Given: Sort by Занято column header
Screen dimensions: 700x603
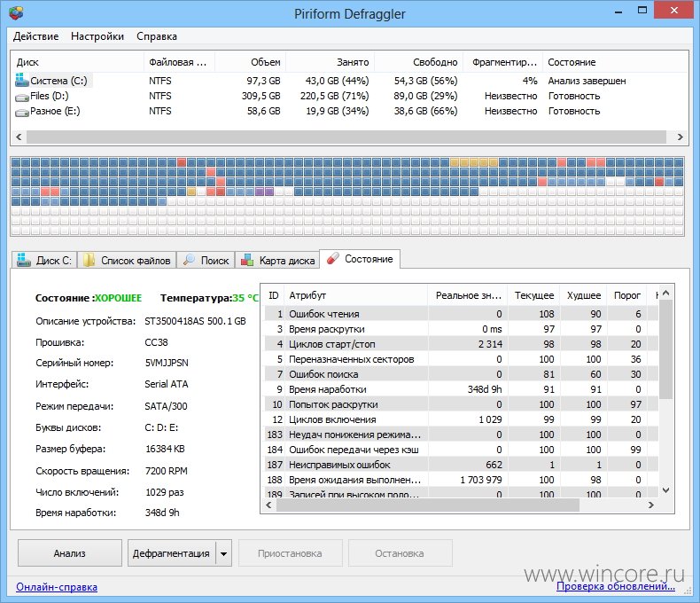Looking at the screenshot, I should (x=331, y=62).
